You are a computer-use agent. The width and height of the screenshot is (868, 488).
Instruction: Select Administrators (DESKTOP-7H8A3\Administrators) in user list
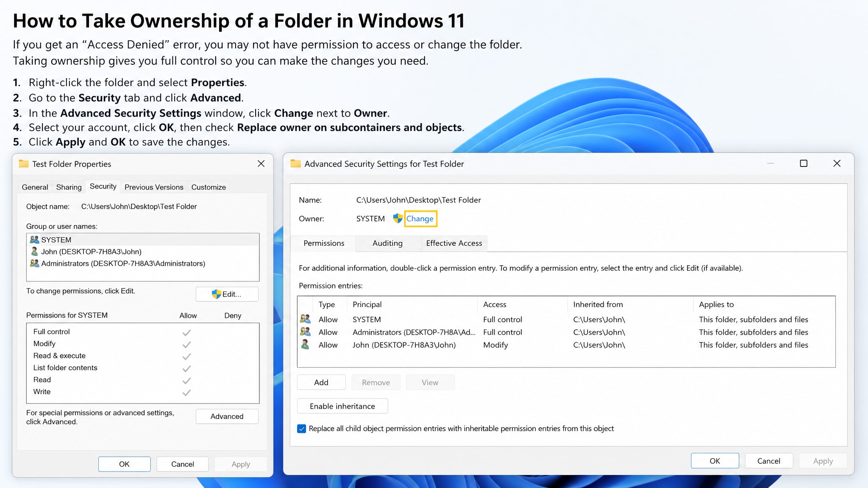[x=143, y=263]
